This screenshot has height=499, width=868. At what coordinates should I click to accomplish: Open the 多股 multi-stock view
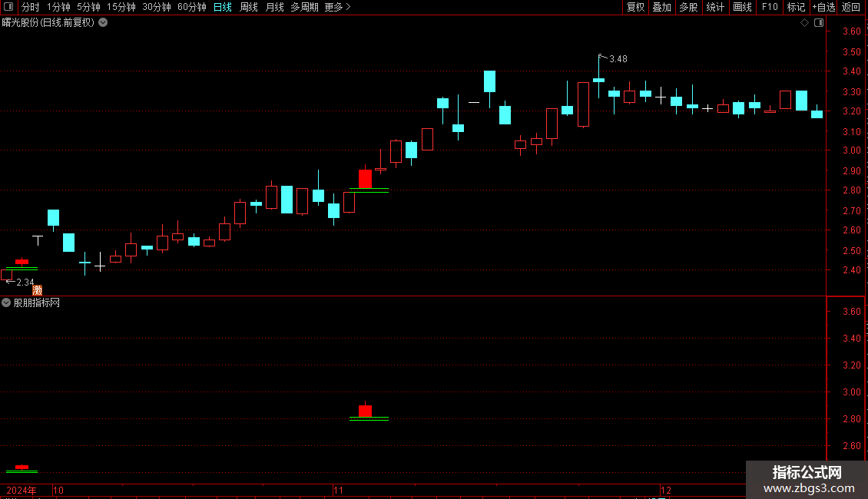coord(688,7)
